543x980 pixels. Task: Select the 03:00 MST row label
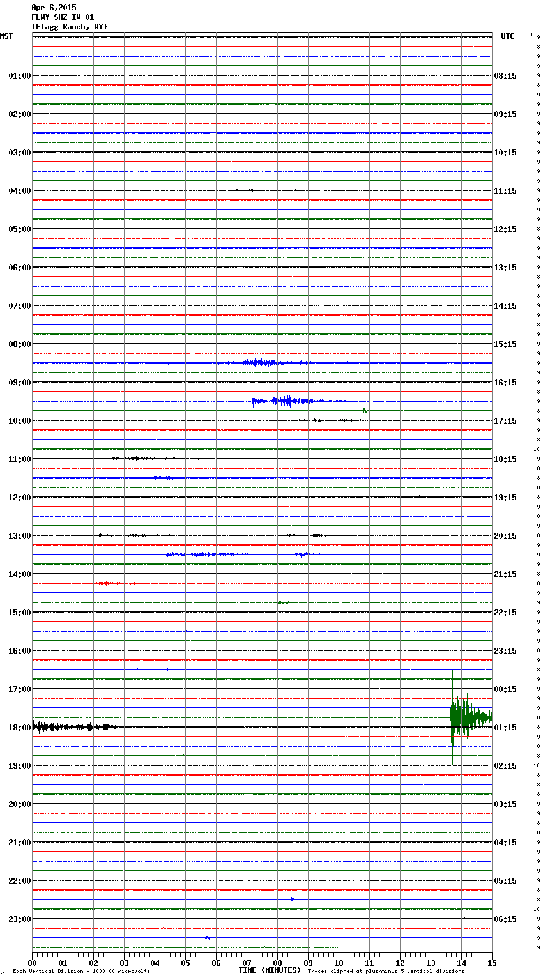pos(20,153)
